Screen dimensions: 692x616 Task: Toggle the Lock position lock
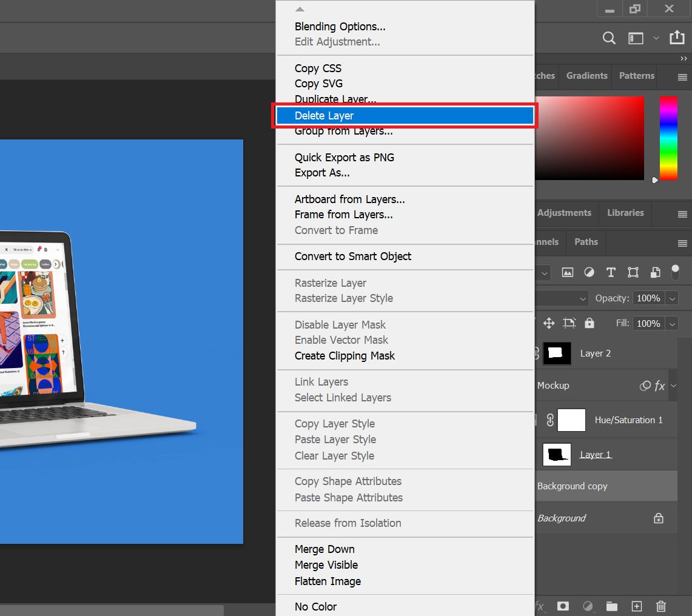[x=549, y=323]
